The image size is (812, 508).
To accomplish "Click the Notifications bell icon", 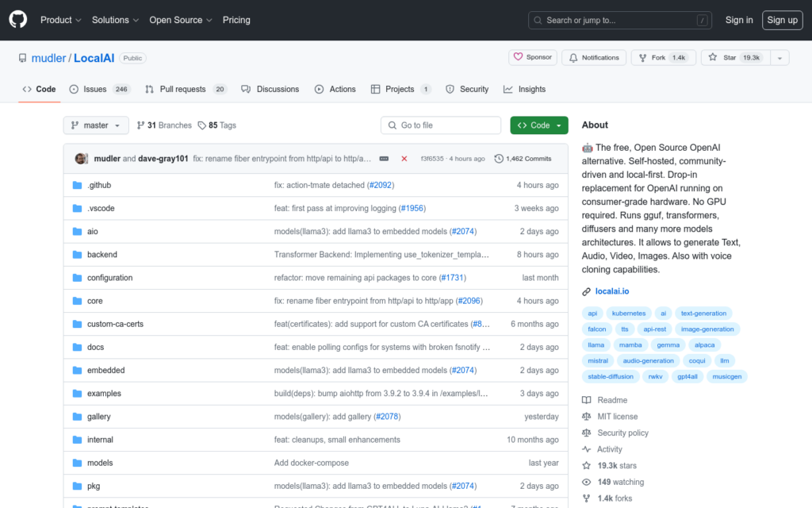I will [x=573, y=57].
